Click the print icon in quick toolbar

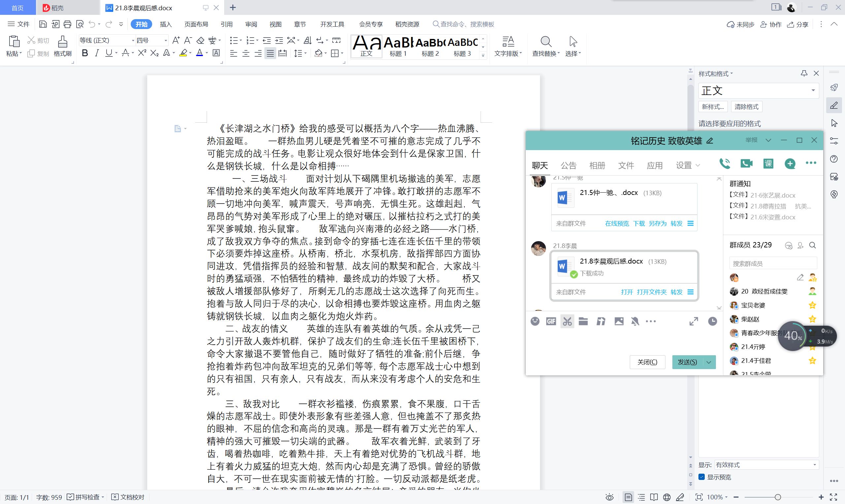[67, 24]
